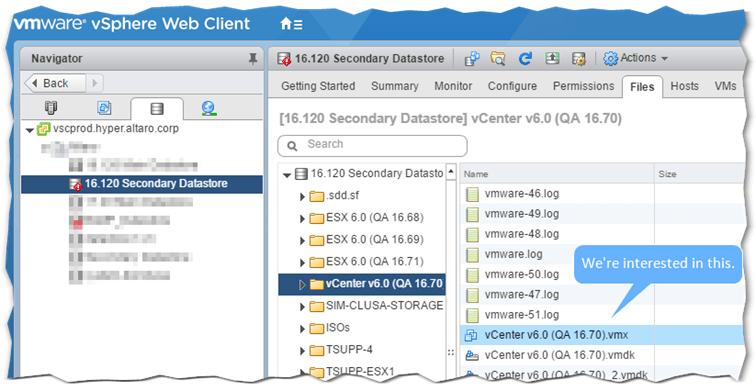Expand the ESX 6.0 (QA 16.68) folder

pyautogui.click(x=302, y=218)
